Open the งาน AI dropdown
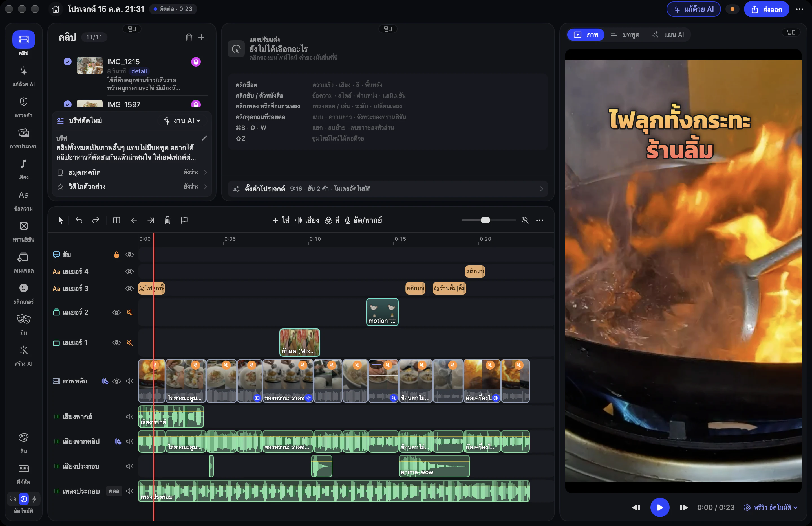This screenshot has height=526, width=812. click(x=182, y=120)
